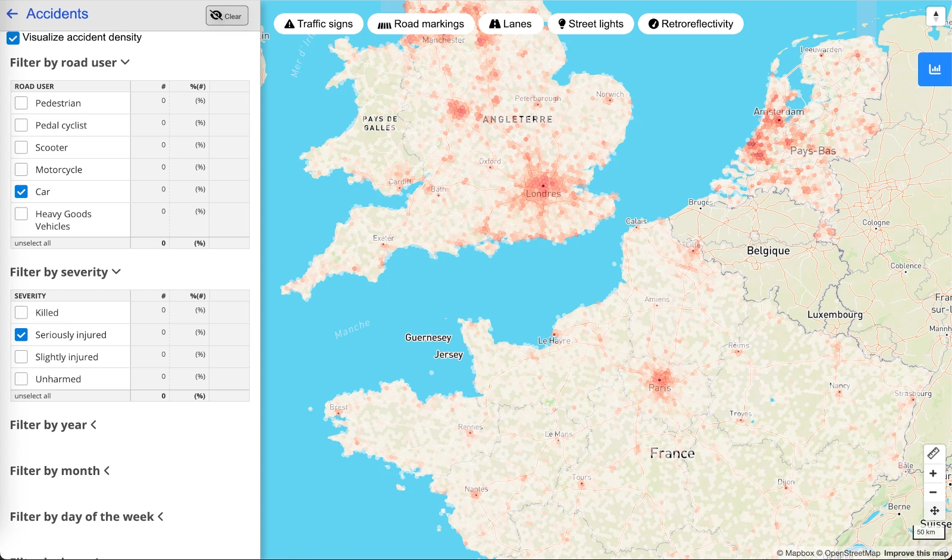
Task: Enable the Motorcycle filter checkbox
Action: (21, 169)
